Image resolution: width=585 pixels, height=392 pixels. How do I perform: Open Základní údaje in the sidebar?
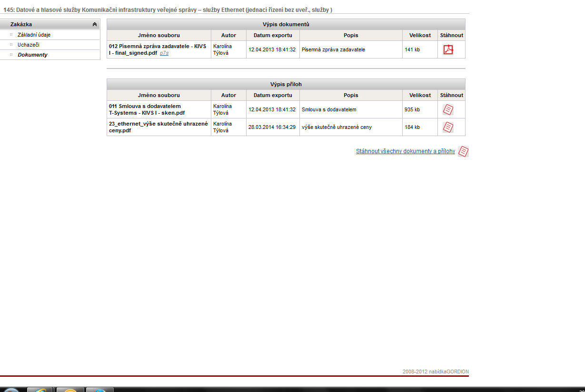pos(34,35)
